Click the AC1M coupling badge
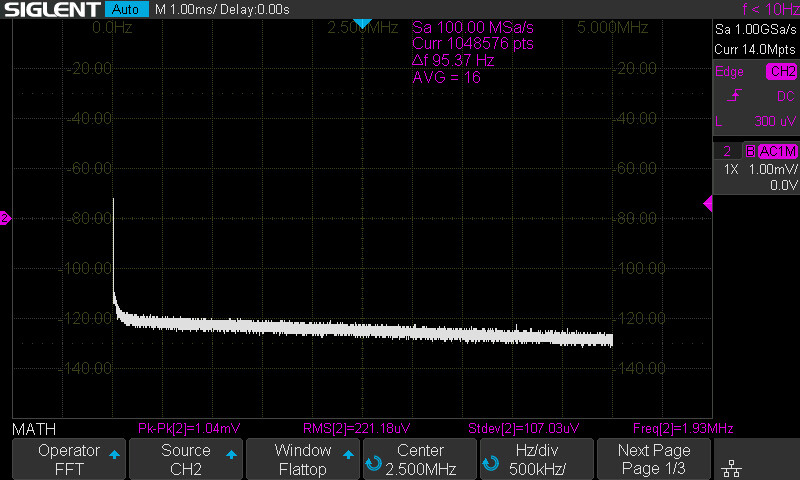Screen dimensions: 800x480 point(778,151)
